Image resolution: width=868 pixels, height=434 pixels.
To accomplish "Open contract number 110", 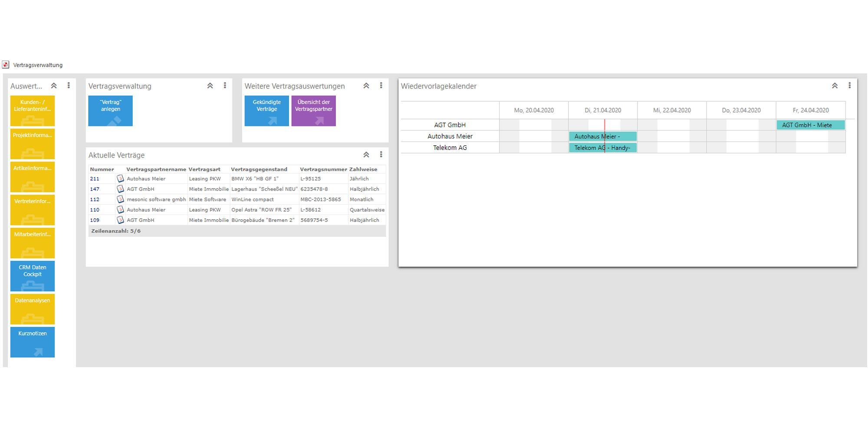I will click(x=95, y=210).
